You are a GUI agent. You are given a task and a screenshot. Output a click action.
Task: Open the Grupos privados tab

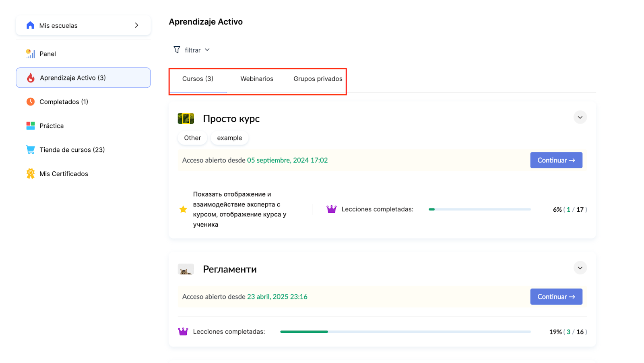pyautogui.click(x=318, y=79)
